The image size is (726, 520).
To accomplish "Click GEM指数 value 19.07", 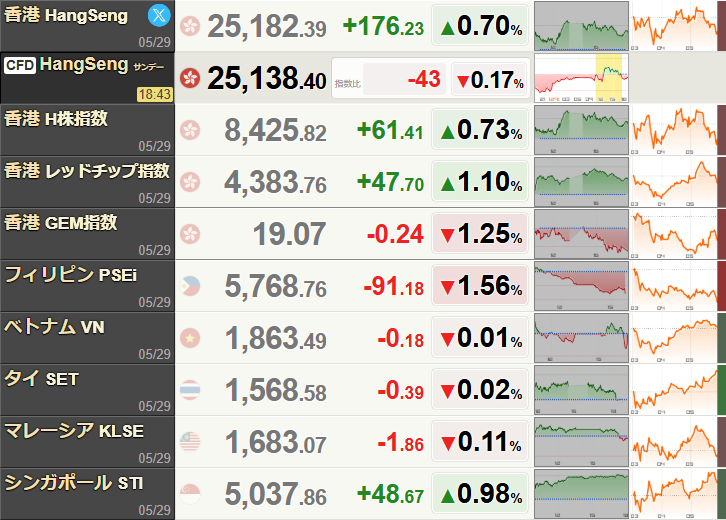I will coord(289,234).
